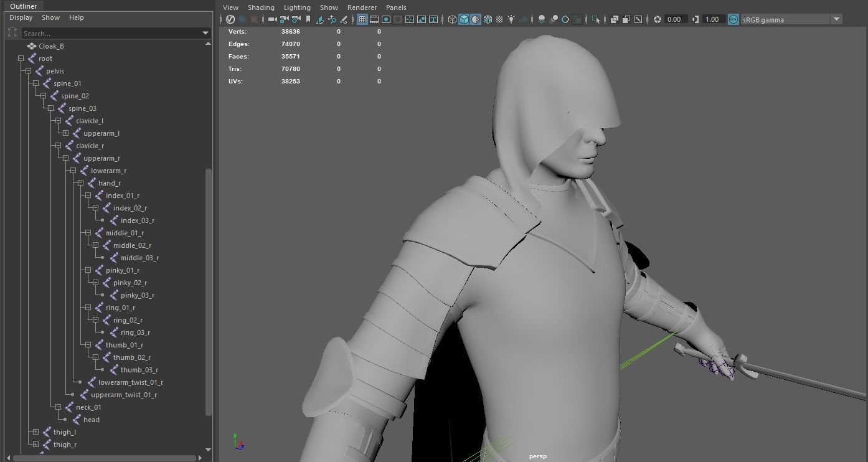The width and height of the screenshot is (868, 462).
Task: Open the Camera Attributes icon
Action: pos(296,19)
